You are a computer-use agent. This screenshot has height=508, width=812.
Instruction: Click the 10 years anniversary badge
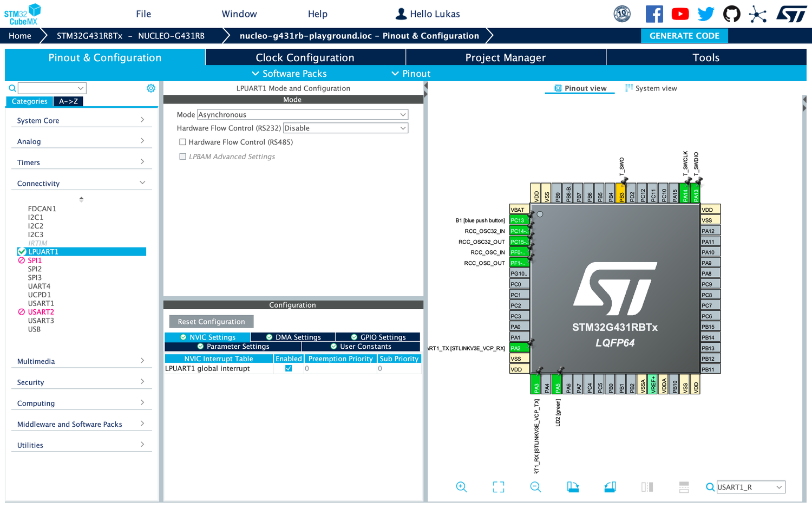622,14
